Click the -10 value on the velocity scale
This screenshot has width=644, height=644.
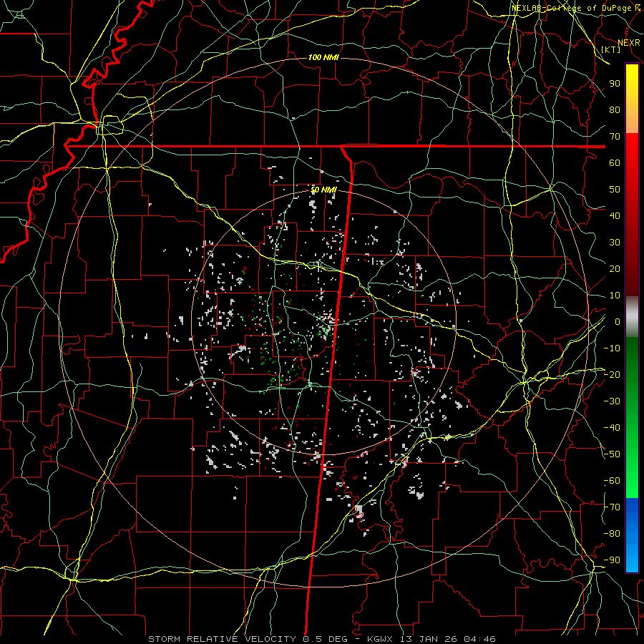point(612,348)
